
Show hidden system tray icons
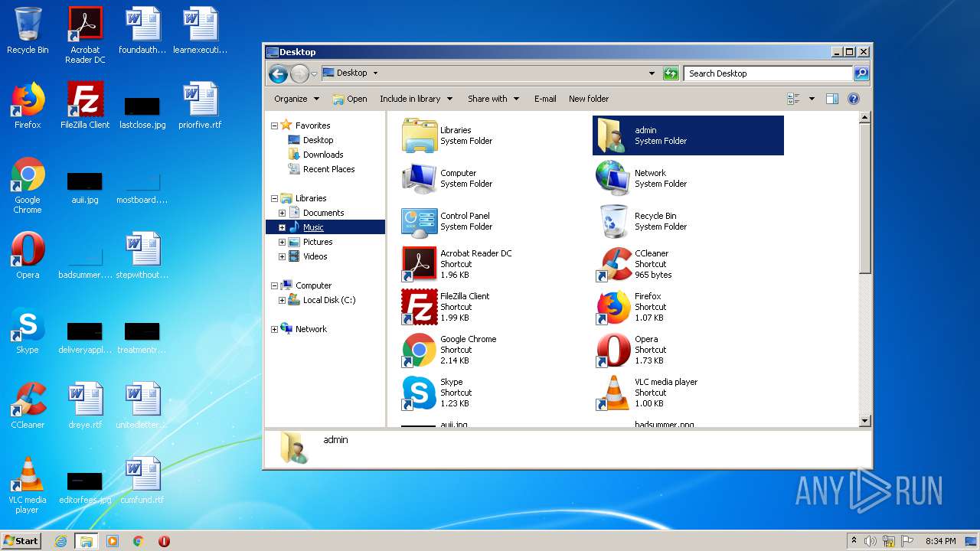(854, 540)
